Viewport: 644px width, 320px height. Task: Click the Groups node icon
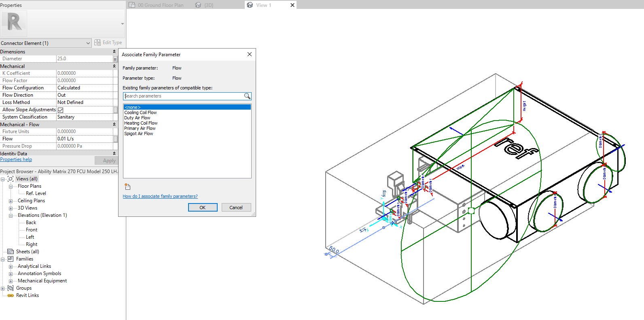point(11,288)
